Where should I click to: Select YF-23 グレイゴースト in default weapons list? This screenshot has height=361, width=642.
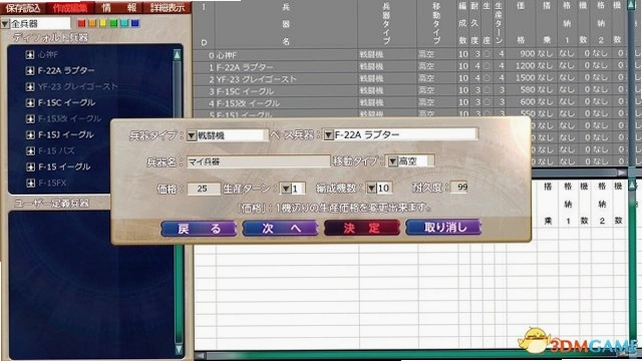[78, 87]
